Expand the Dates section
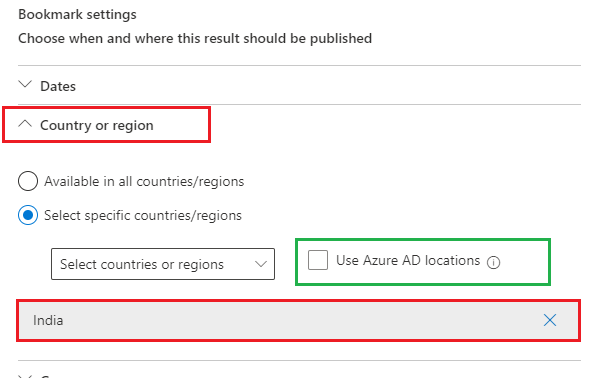This screenshot has width=595, height=378. (x=299, y=85)
